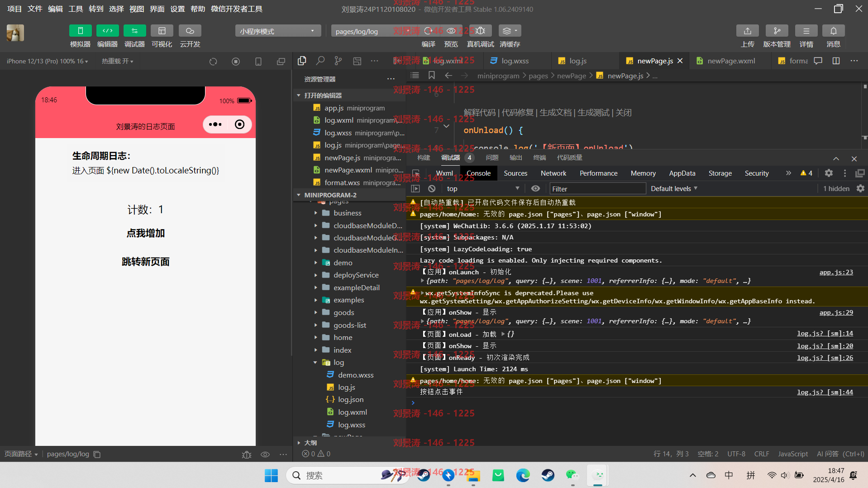Close the newPage.js tab
Screen dimensions: 868x488
[680, 61]
